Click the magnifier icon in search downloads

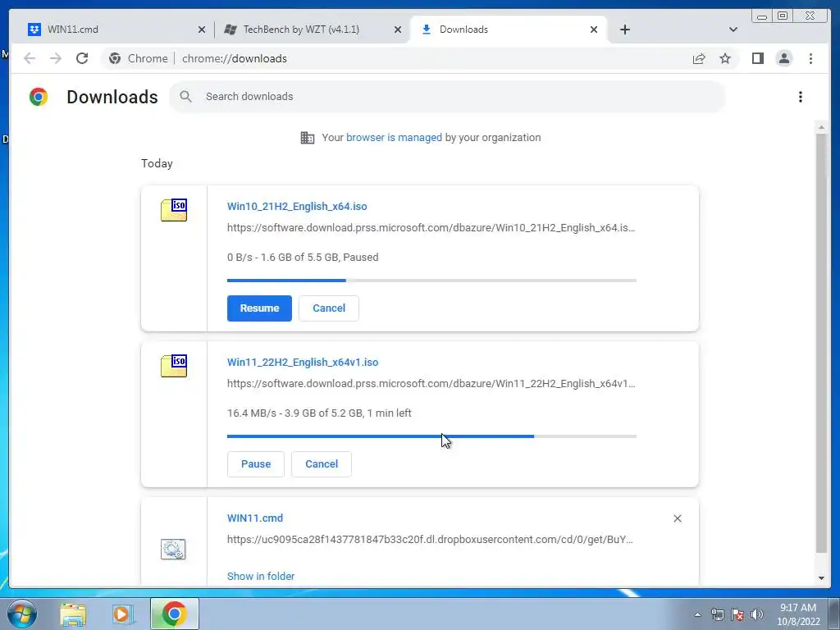tap(186, 97)
